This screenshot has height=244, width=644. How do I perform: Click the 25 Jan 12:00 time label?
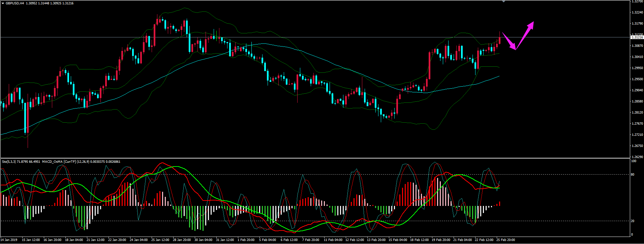point(160,240)
